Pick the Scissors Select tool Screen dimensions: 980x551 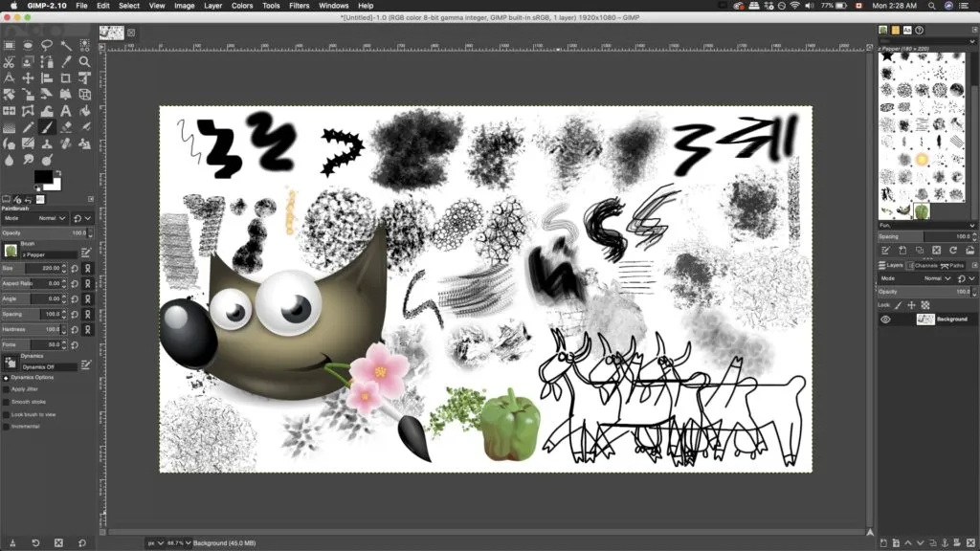(x=9, y=61)
